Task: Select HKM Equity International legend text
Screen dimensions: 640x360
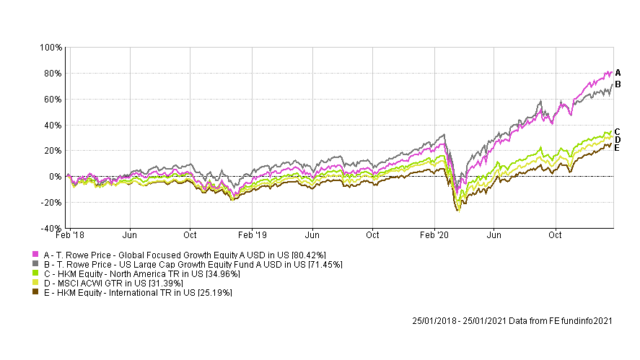Action: 138,293
